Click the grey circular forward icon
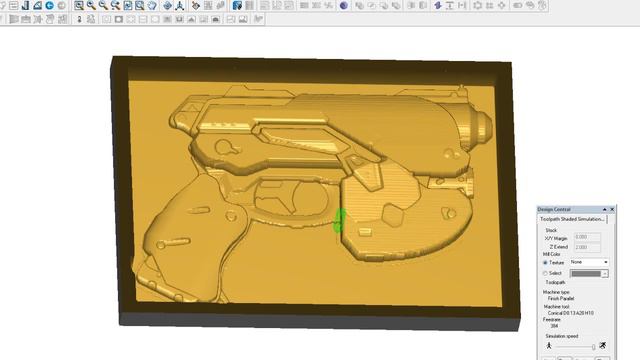 pos(62,6)
